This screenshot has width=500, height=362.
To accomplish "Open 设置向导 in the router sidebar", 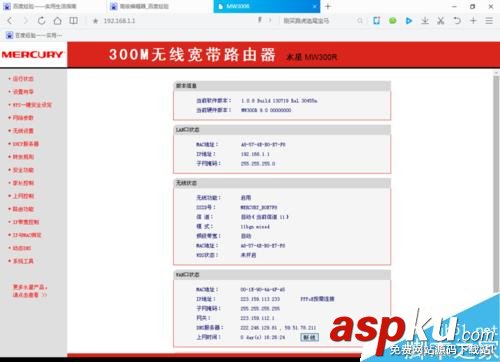I will point(23,92).
